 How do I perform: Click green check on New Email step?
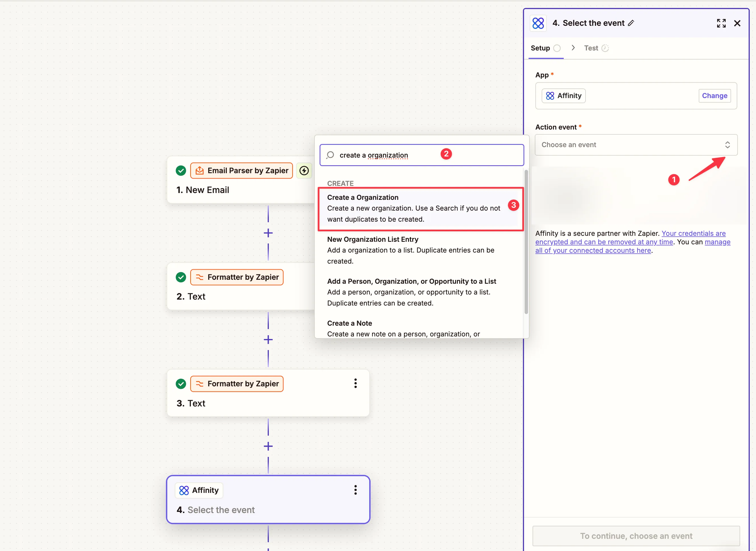click(x=181, y=171)
